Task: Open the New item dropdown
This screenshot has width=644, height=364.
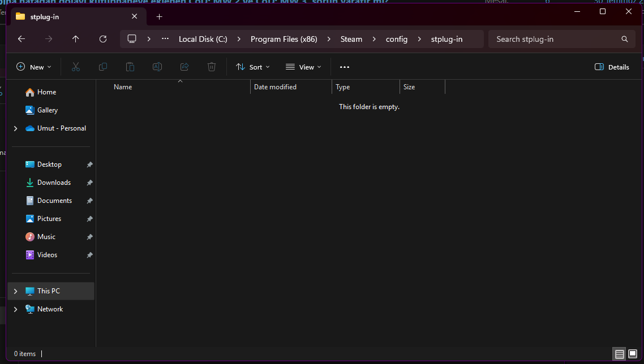Action: tap(34, 67)
